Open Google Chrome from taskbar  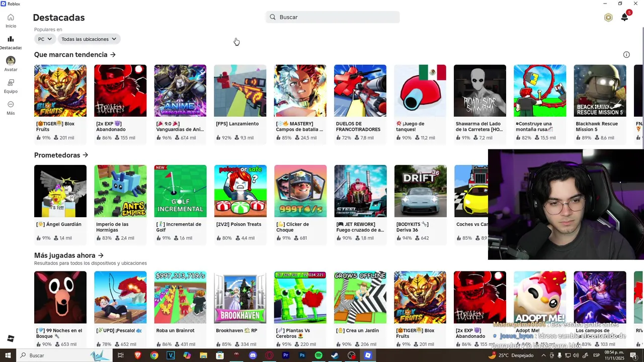tap(154, 355)
